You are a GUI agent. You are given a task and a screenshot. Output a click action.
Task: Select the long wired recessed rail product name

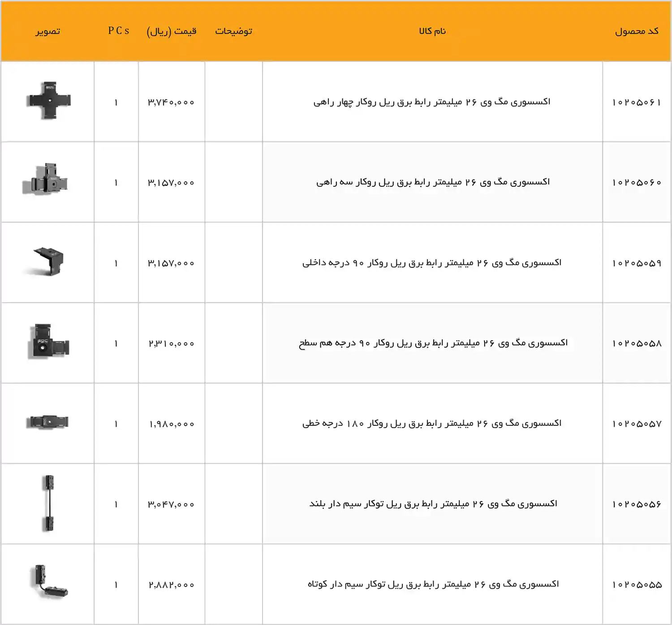tap(432, 504)
